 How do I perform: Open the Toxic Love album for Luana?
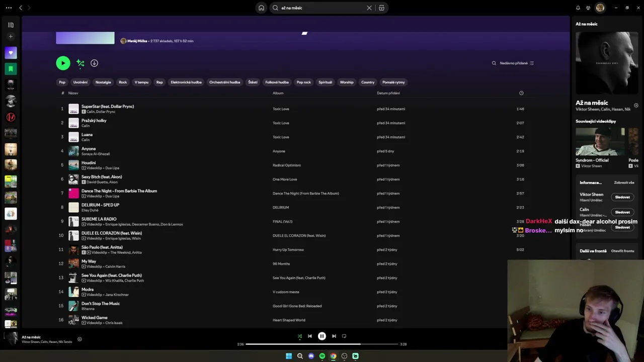point(281,137)
